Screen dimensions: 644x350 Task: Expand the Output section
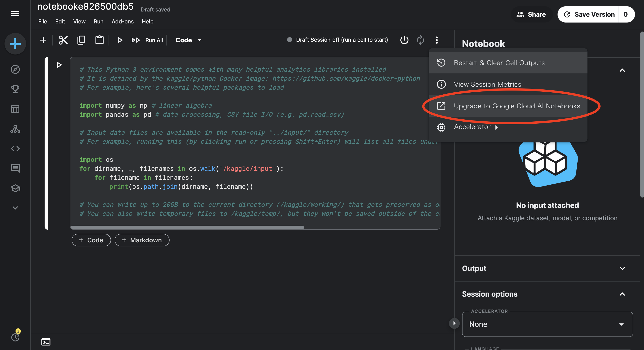click(x=622, y=268)
